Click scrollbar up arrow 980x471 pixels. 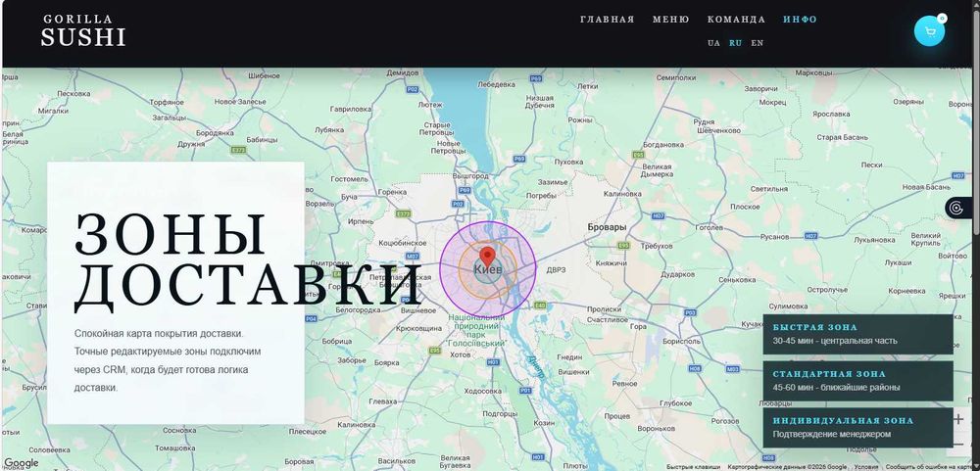(x=976, y=4)
